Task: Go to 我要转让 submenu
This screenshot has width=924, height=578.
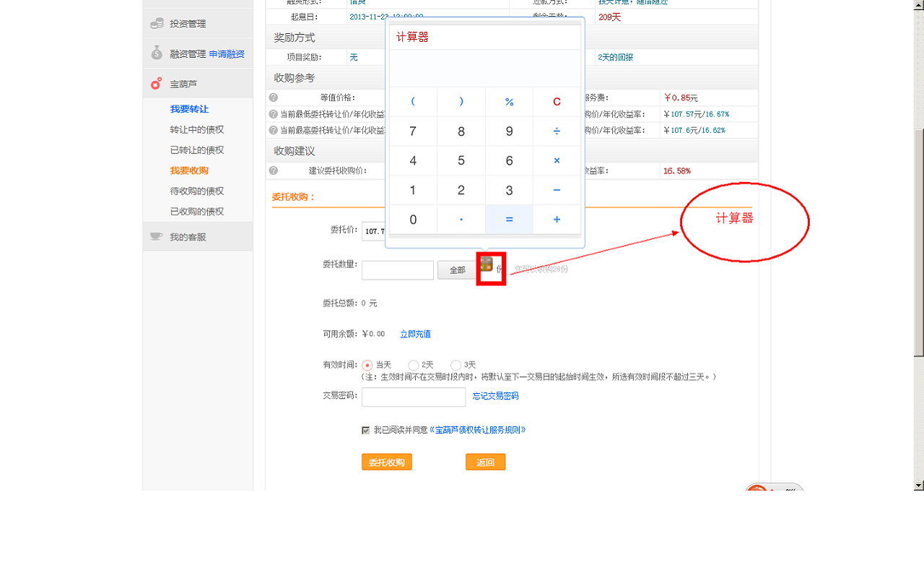Action: pos(189,109)
